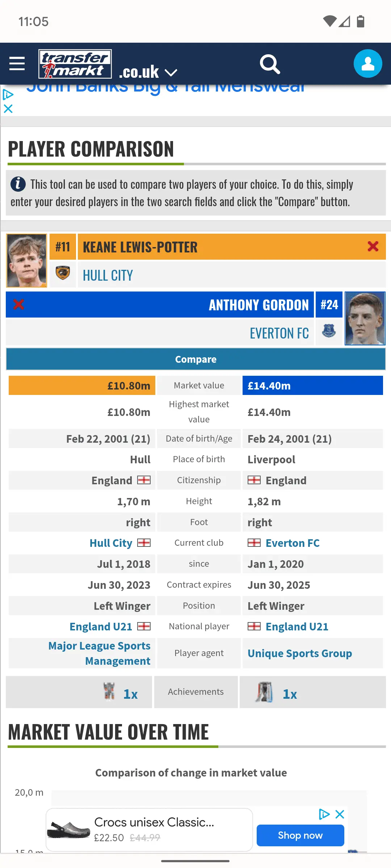Remove Keane Lewis-Potter from comparison
The height and width of the screenshot is (868, 391).
(x=373, y=246)
